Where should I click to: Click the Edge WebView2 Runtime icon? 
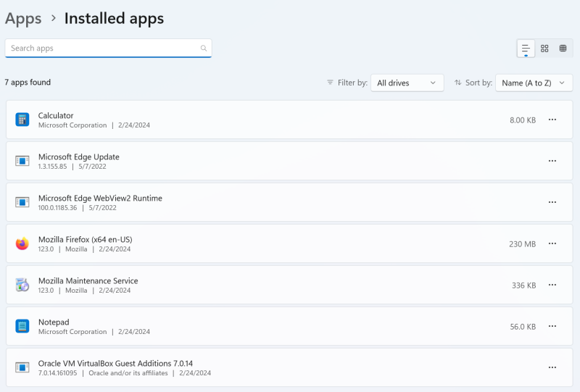(x=22, y=202)
